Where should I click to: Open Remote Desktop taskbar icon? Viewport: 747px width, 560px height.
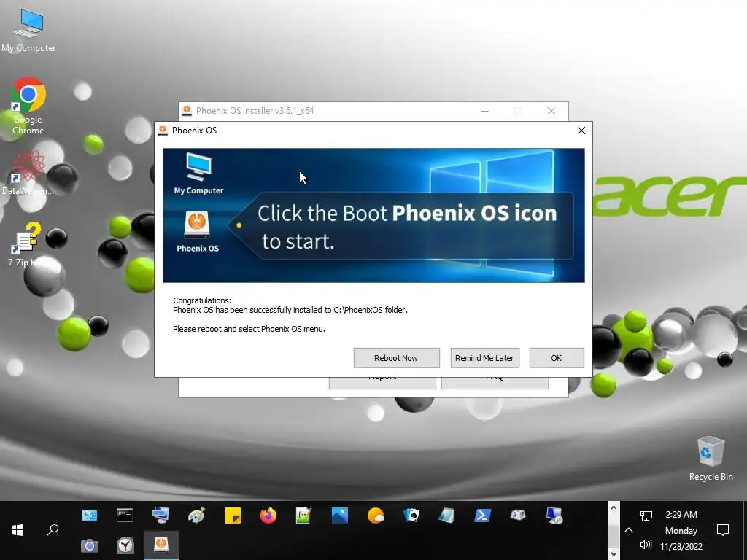(x=554, y=516)
